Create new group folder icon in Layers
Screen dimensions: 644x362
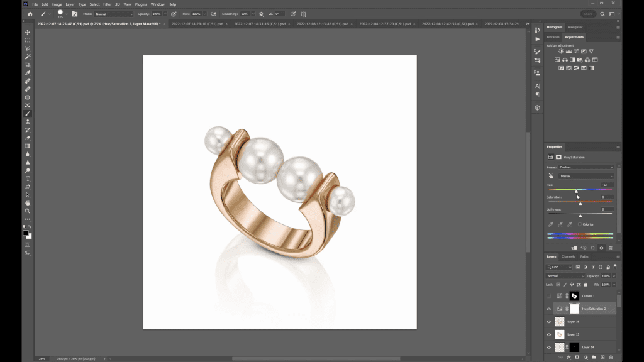[594, 358]
